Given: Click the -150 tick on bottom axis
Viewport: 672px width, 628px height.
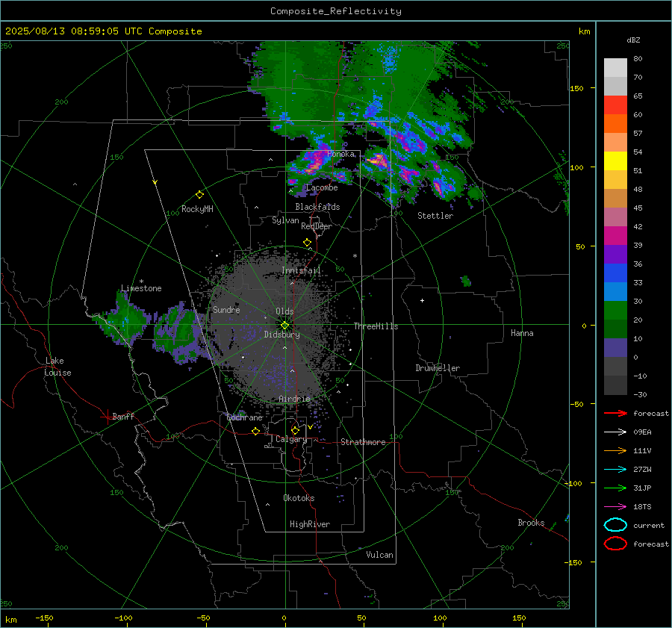Looking at the screenshot, I should [x=44, y=618].
